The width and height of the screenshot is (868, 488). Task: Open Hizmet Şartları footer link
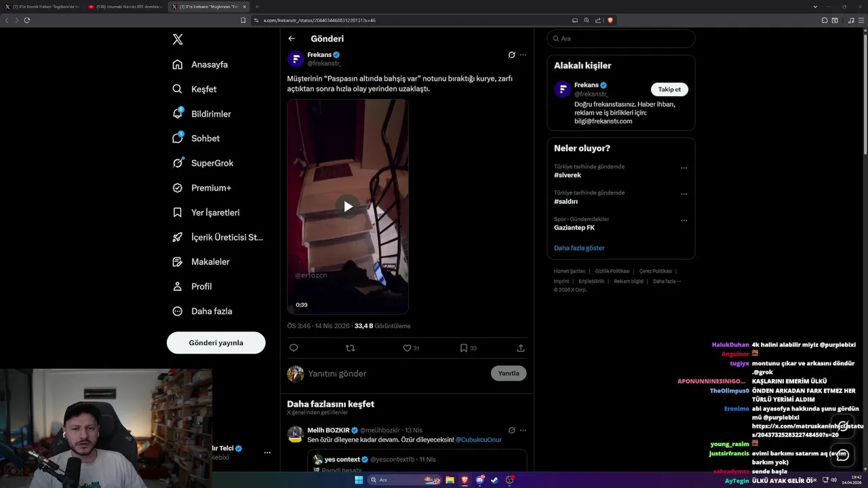pyautogui.click(x=569, y=271)
